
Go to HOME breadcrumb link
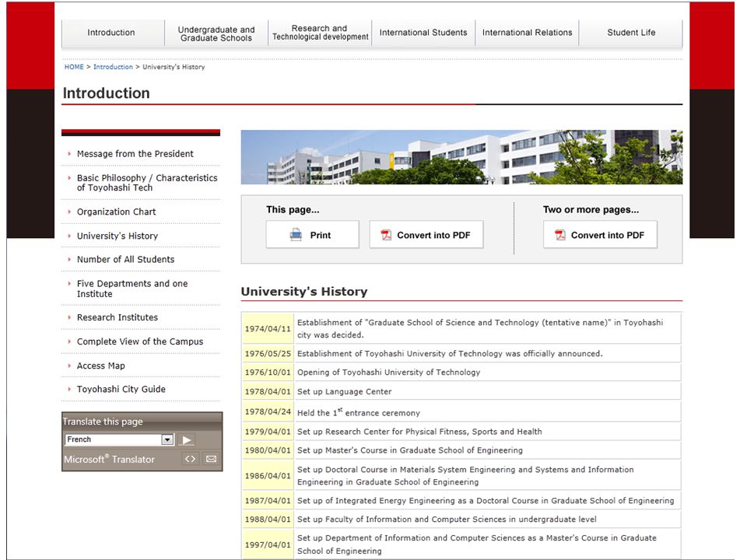tap(74, 67)
